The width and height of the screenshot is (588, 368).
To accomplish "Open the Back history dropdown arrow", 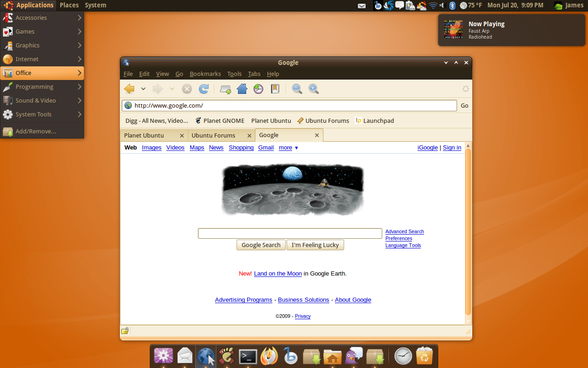I will point(143,89).
